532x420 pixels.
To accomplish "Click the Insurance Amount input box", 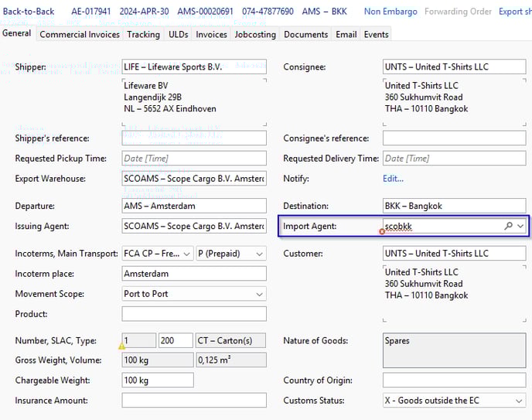I will tap(193, 401).
